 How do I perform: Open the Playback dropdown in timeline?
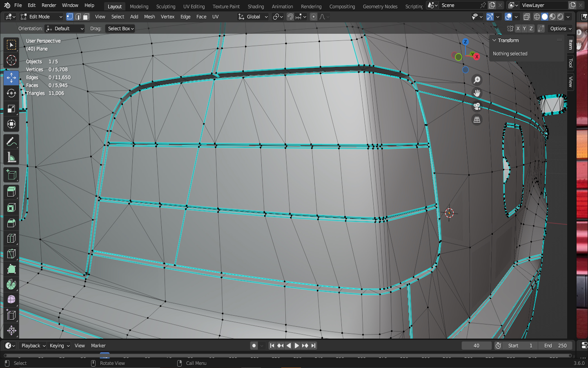point(33,346)
